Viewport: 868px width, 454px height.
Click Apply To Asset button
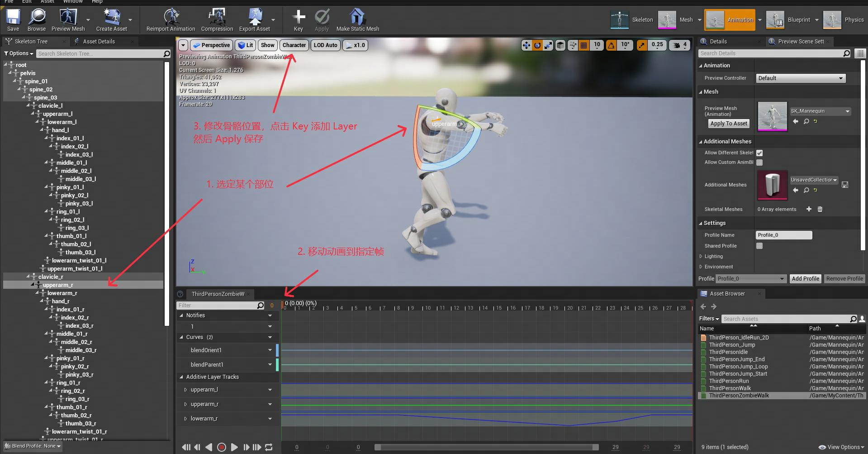729,124
